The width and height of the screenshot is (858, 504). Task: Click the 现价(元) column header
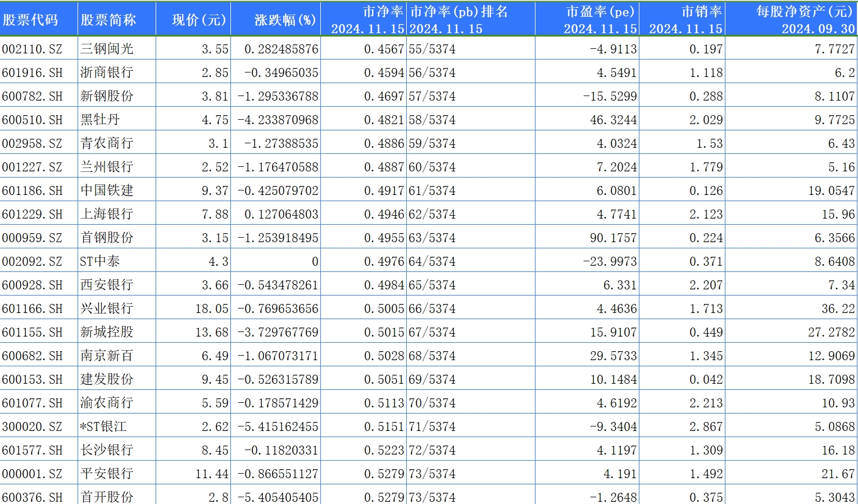point(199,20)
